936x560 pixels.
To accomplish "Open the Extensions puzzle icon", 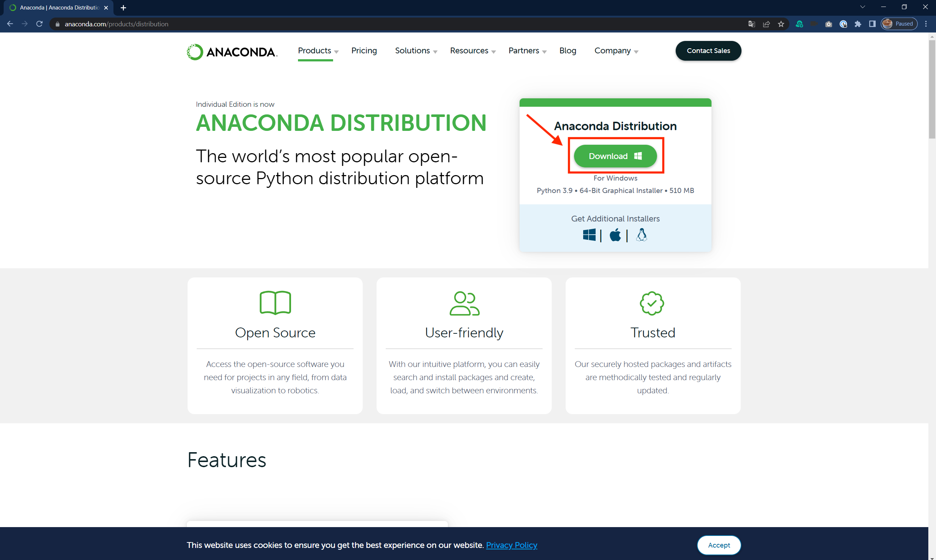I will coord(858,24).
